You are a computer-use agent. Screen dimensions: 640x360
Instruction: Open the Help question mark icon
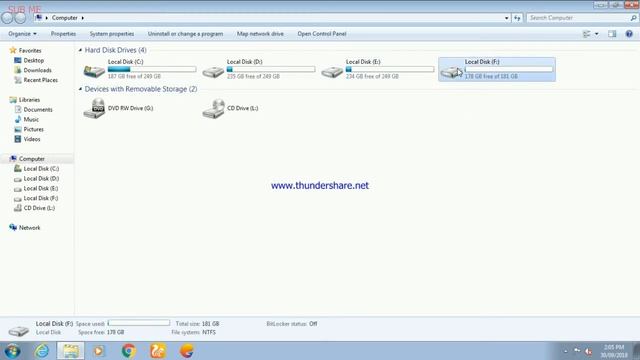629,34
